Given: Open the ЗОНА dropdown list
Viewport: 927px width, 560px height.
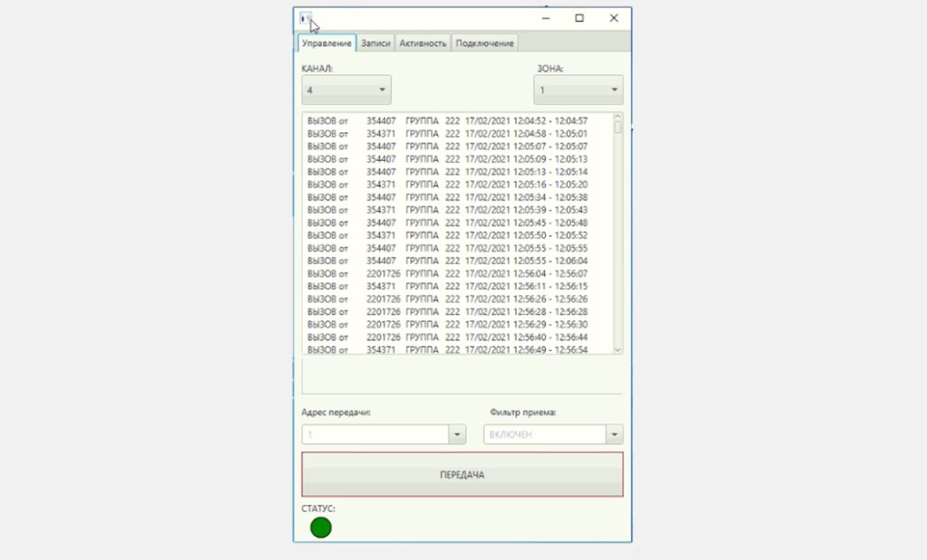Looking at the screenshot, I should pyautogui.click(x=578, y=90).
